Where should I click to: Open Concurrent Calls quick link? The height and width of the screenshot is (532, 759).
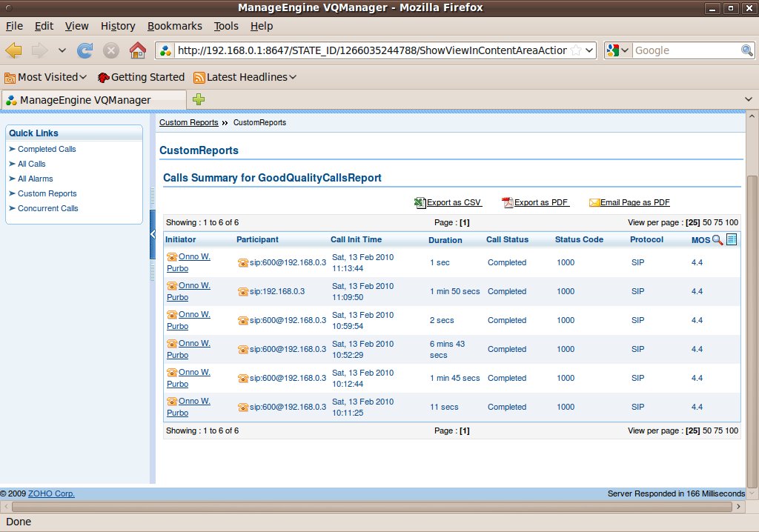coord(48,208)
